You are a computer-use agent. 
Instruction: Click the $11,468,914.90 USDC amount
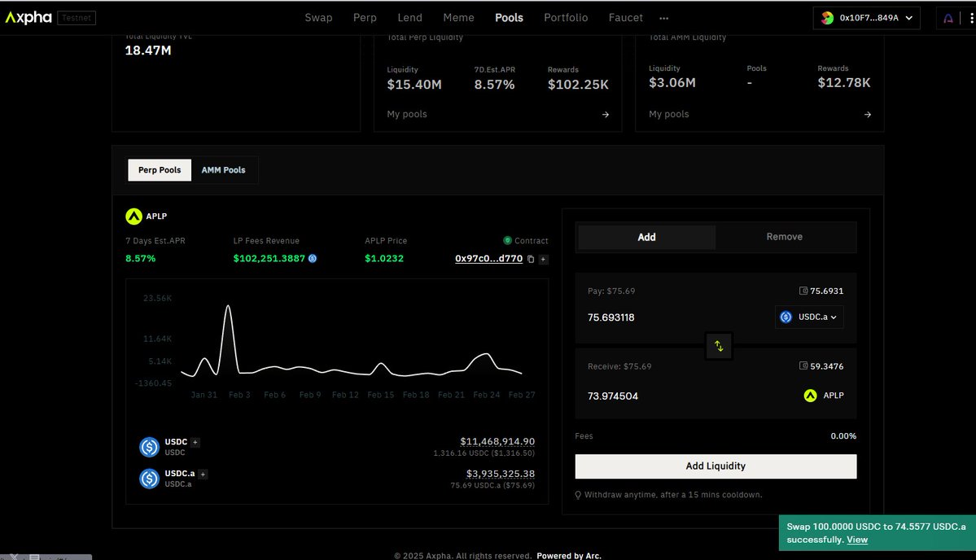click(497, 441)
